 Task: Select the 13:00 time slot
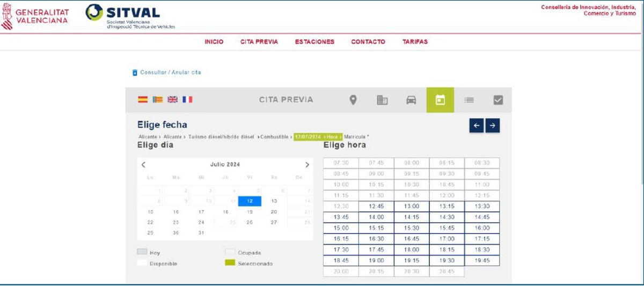[412, 207]
